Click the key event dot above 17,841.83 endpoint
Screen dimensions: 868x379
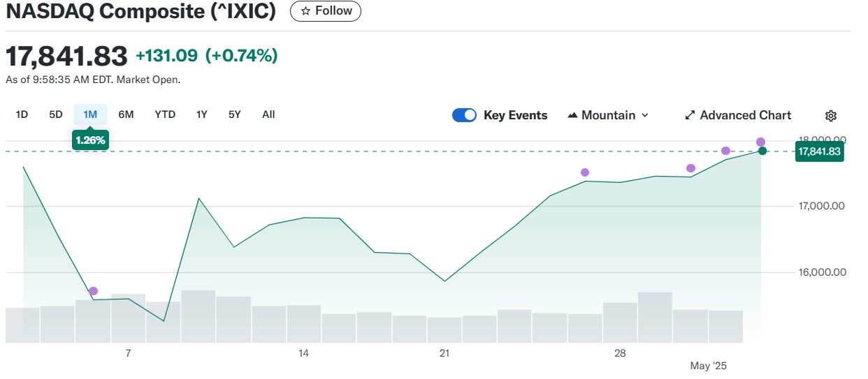coord(760,142)
